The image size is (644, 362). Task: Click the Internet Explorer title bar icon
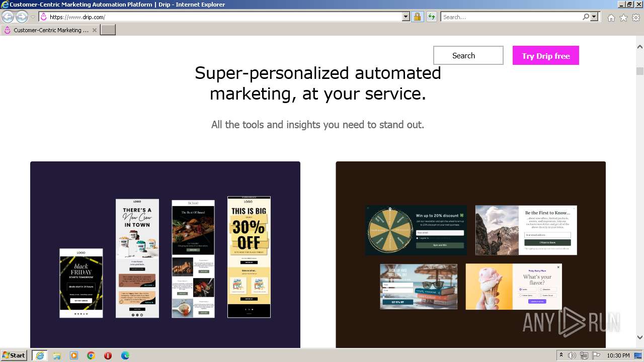5,5
